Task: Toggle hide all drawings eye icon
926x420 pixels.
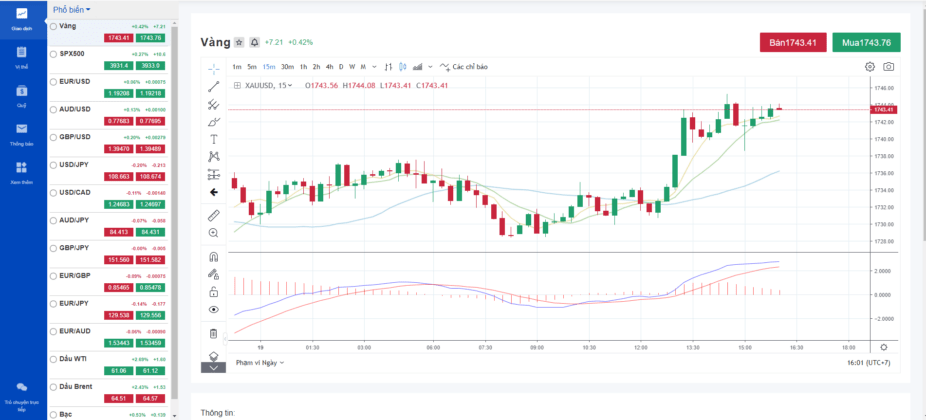Action: (214, 310)
